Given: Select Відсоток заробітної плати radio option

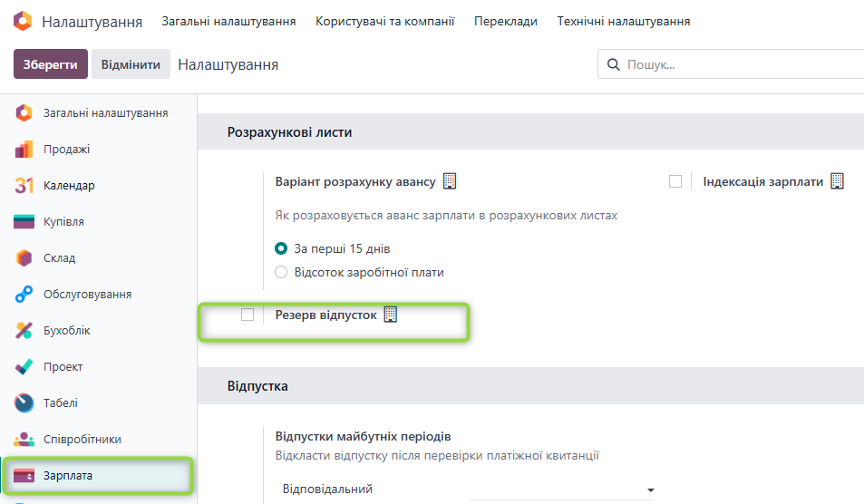Looking at the screenshot, I should coord(281,272).
